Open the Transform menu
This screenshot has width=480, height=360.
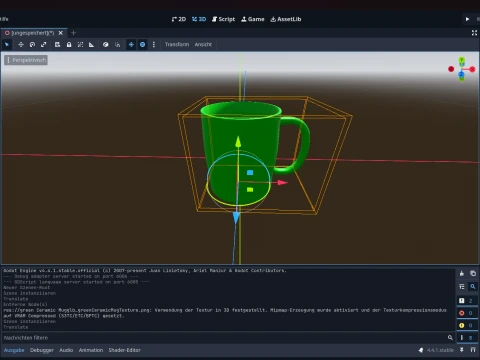[x=177, y=44]
